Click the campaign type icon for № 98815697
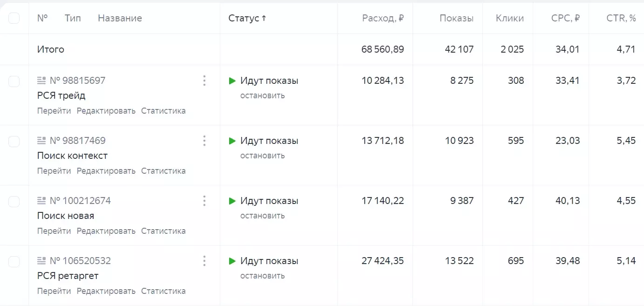The image size is (644, 306). click(x=42, y=81)
